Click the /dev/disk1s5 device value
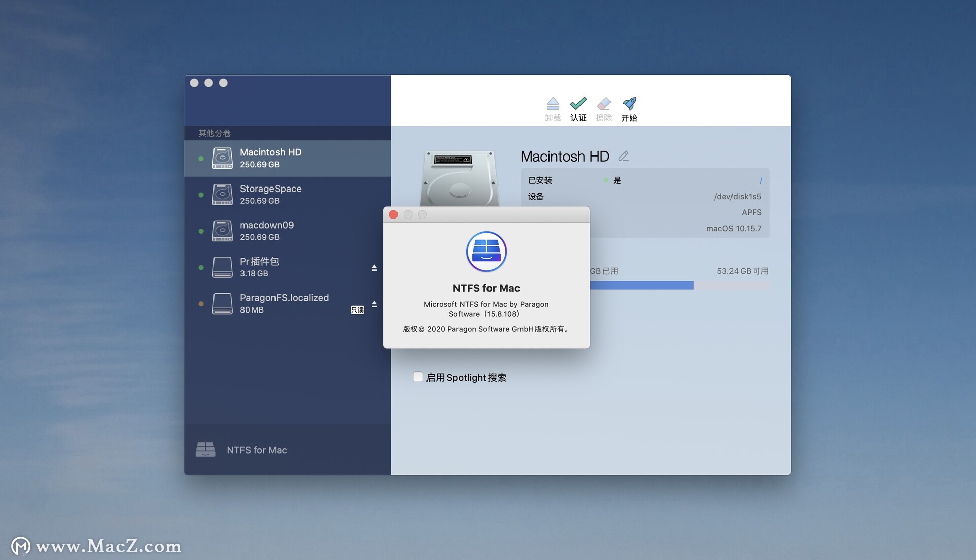 pos(738,197)
